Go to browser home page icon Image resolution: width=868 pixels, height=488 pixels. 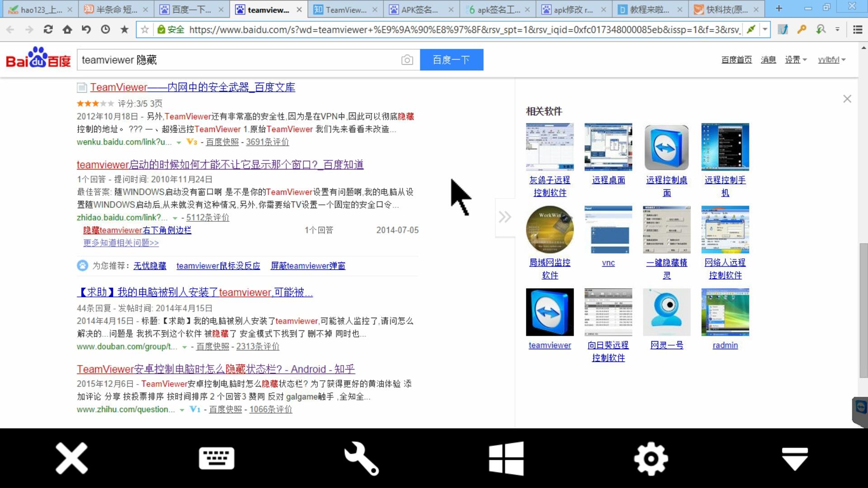point(67,29)
